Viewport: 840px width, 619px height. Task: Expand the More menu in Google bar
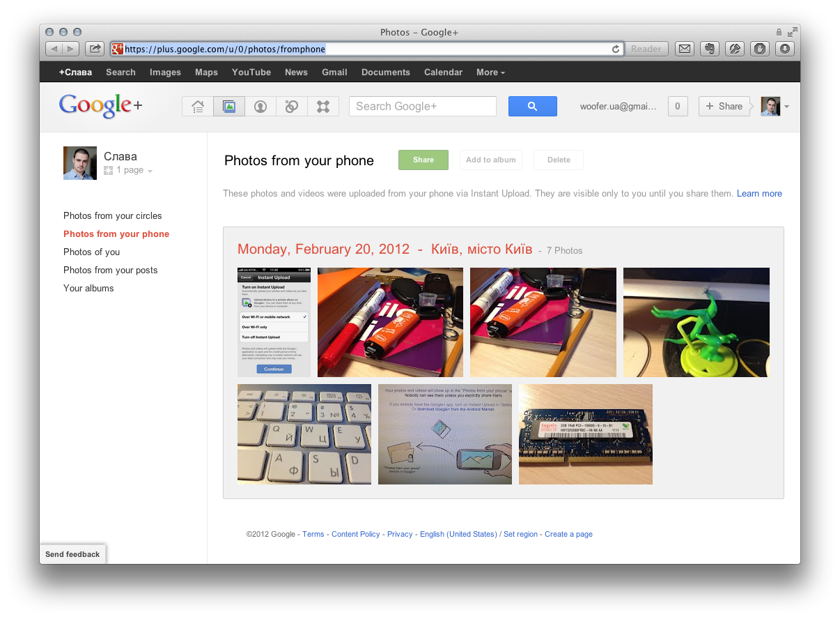click(490, 72)
